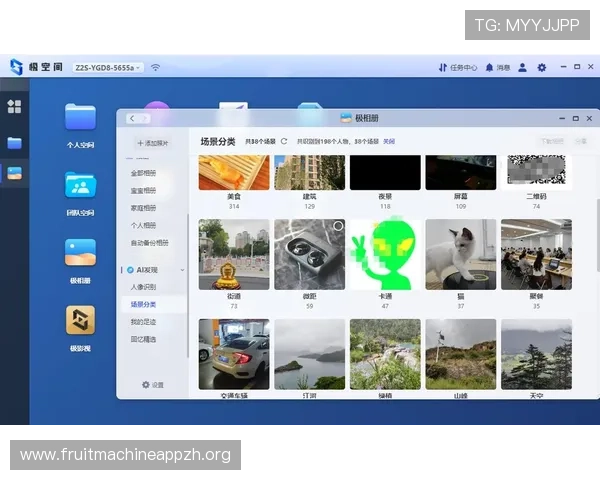Open the 二维码 scene thumbnail

click(536, 171)
